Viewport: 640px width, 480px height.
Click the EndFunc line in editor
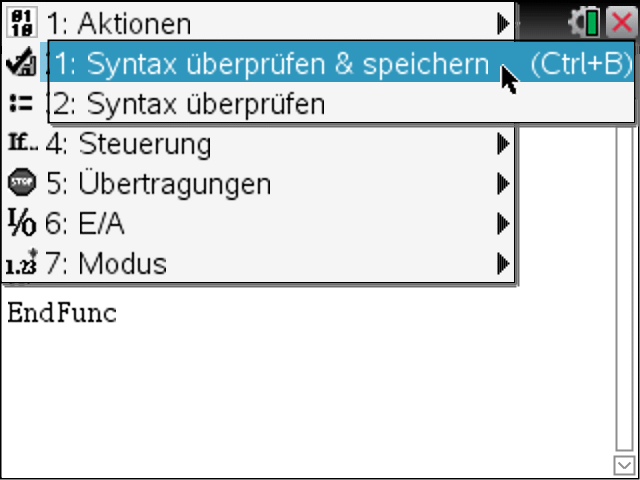pyautogui.click(x=62, y=313)
